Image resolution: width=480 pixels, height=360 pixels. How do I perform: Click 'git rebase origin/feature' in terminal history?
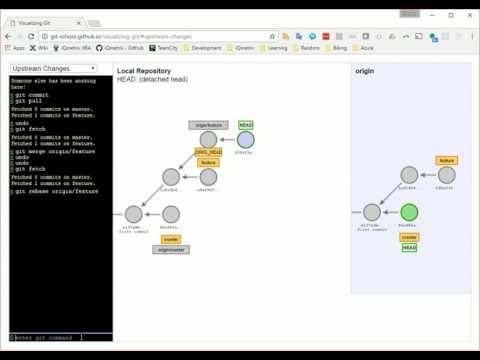pyautogui.click(x=57, y=191)
